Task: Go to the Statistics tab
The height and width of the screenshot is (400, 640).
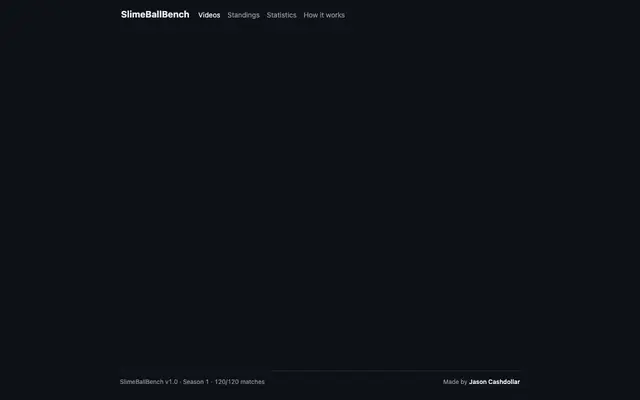Action: pyautogui.click(x=281, y=15)
